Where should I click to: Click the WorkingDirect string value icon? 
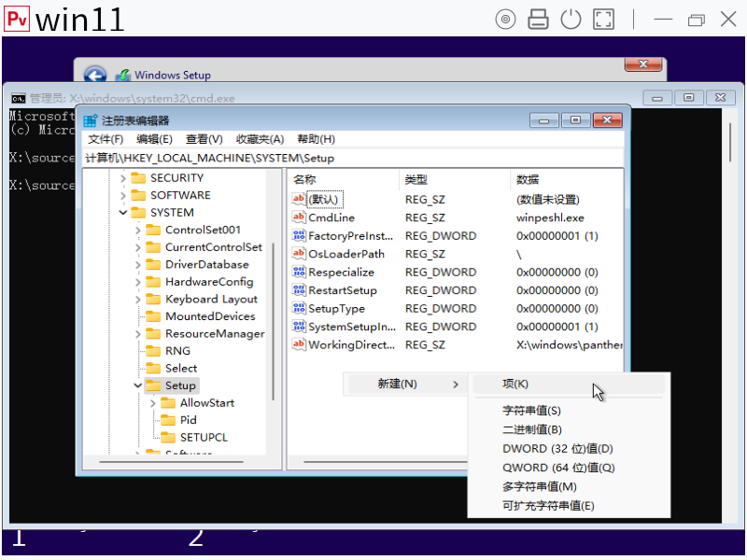click(299, 344)
